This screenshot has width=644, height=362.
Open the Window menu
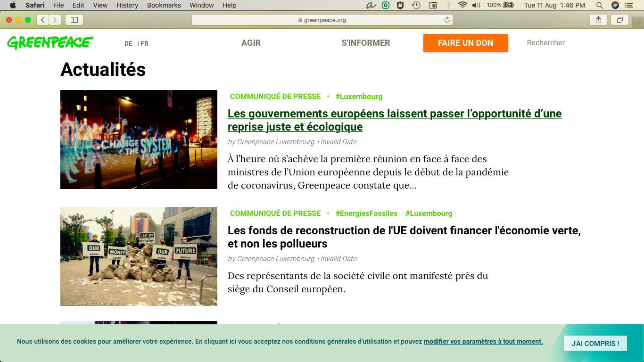(x=202, y=5)
